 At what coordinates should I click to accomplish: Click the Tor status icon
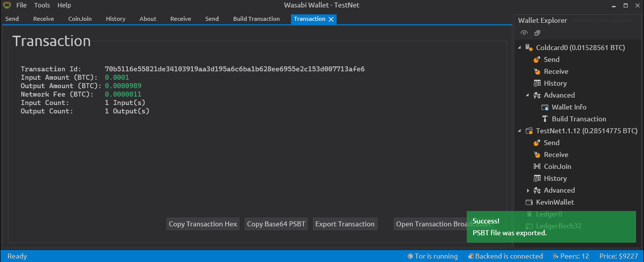click(x=410, y=256)
